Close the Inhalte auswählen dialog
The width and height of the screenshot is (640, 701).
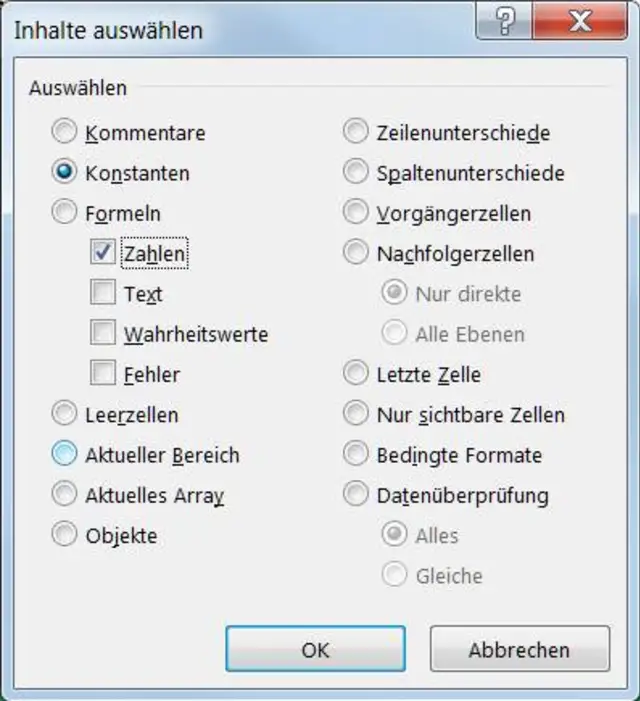click(580, 23)
